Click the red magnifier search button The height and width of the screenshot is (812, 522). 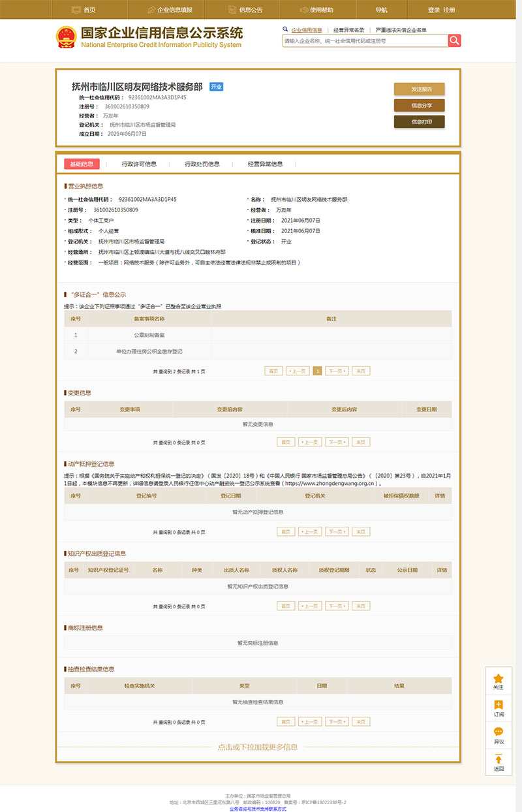[454, 40]
